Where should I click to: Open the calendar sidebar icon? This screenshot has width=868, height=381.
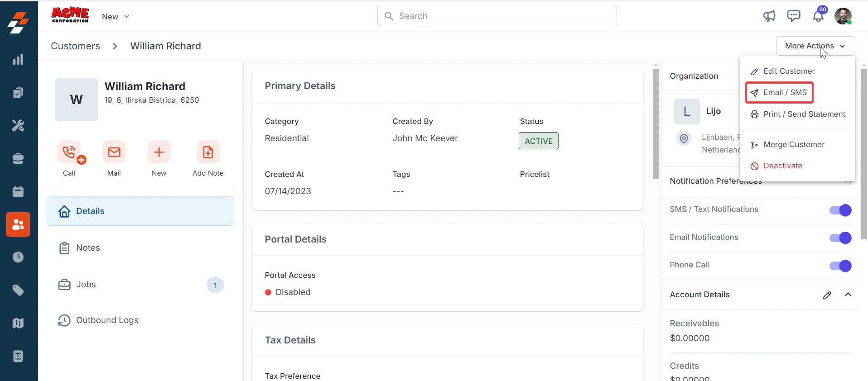pyautogui.click(x=18, y=191)
